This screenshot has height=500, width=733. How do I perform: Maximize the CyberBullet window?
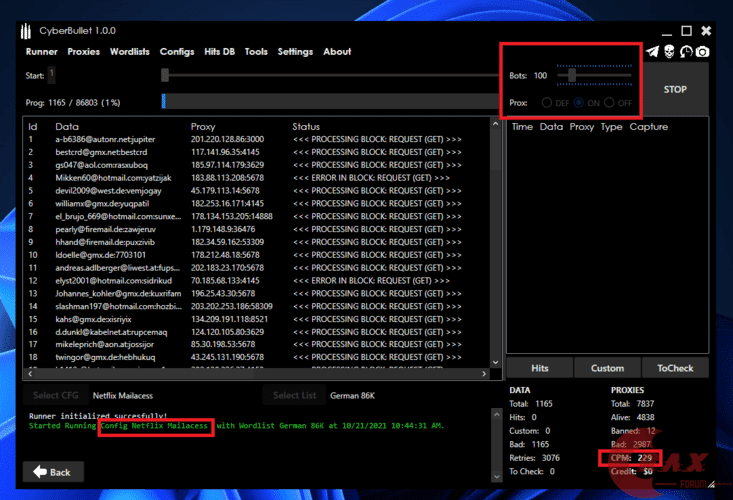pyautogui.click(x=686, y=31)
